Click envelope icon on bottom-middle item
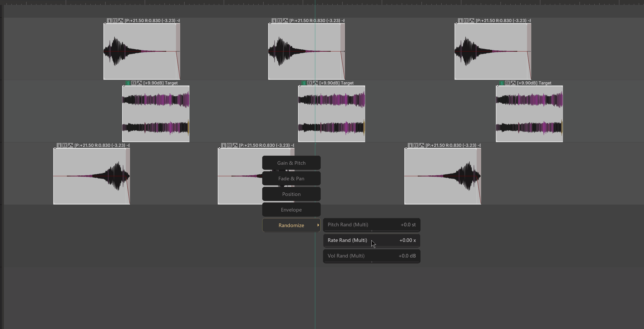Viewport: 644px width, 329px height. [235, 145]
